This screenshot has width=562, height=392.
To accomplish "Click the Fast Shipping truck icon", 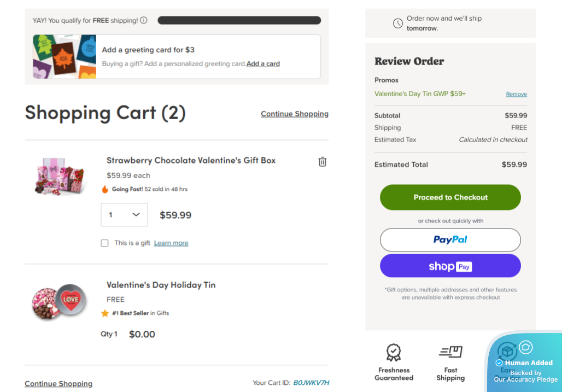I will coord(450,352).
